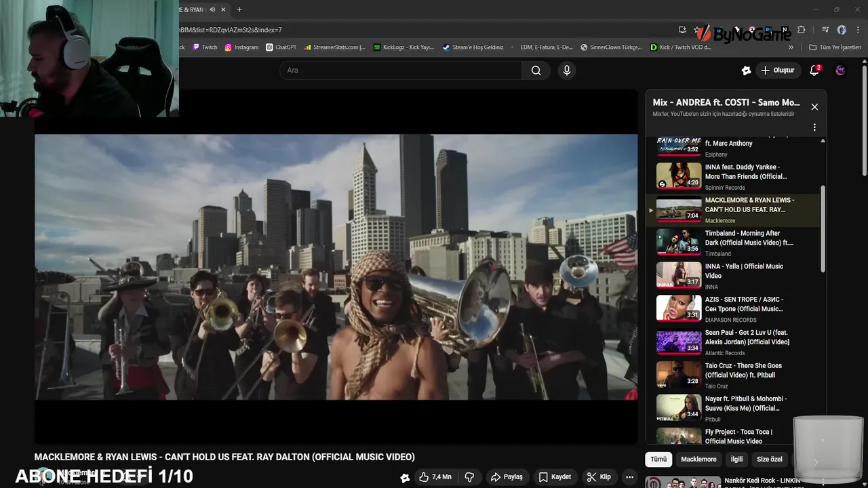
Task: Play the Rain Over Me ft. Marc Anthony item
Action: tap(732, 148)
